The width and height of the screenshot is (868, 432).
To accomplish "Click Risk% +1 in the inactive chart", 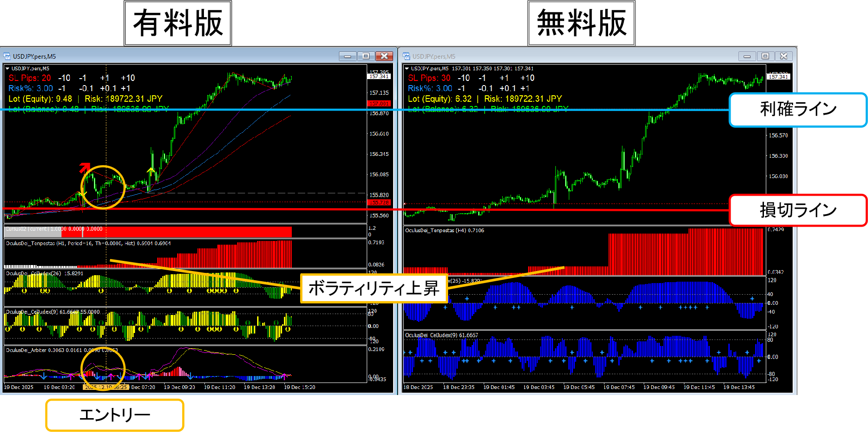I will pyautogui.click(x=525, y=88).
